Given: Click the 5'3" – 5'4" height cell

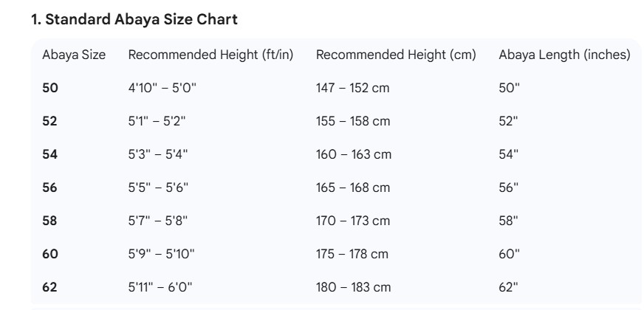Looking at the screenshot, I should [159, 155].
